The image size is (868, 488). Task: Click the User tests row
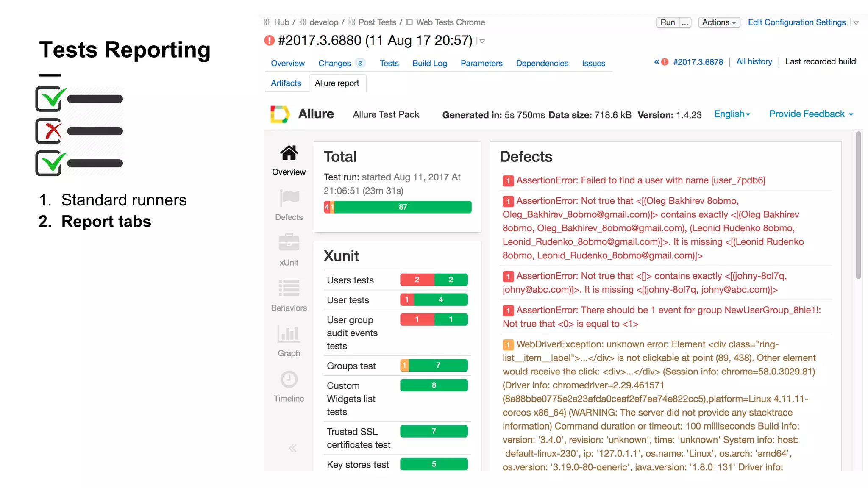398,300
